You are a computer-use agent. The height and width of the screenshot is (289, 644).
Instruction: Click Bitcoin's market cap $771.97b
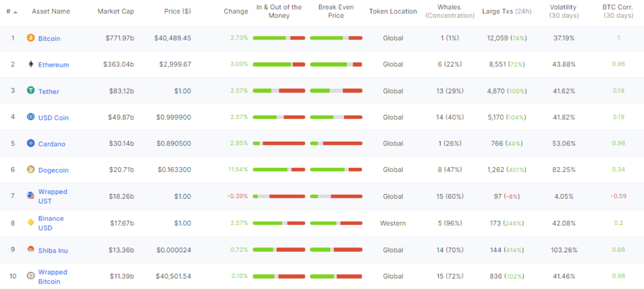[x=120, y=38]
